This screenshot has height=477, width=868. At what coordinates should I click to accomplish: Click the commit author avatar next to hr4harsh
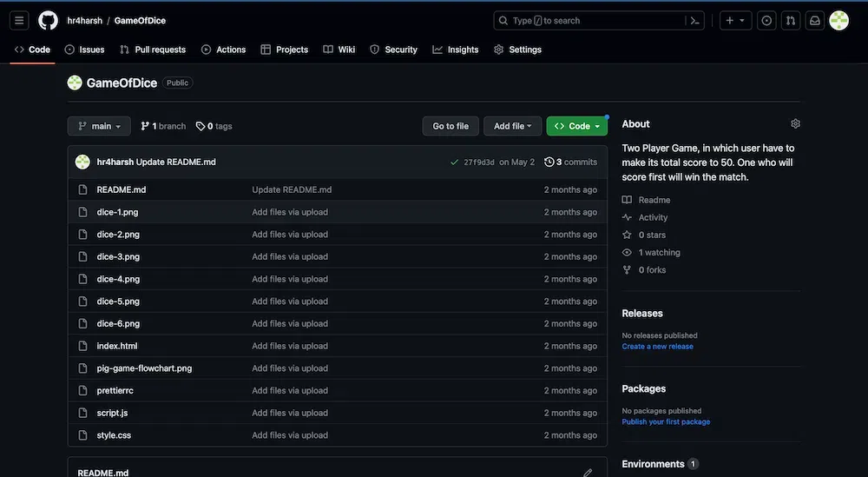[82, 162]
